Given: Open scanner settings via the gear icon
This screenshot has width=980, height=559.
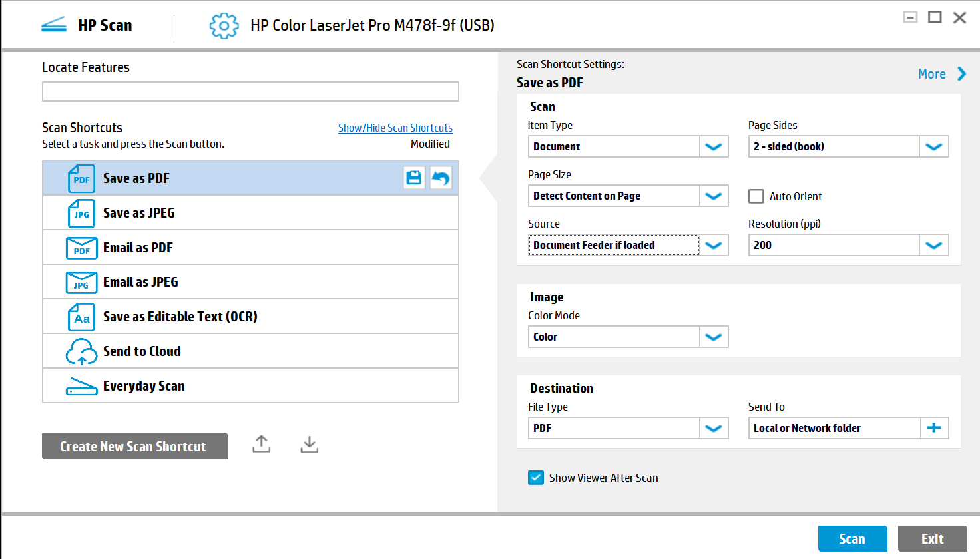Looking at the screenshot, I should pos(224,25).
